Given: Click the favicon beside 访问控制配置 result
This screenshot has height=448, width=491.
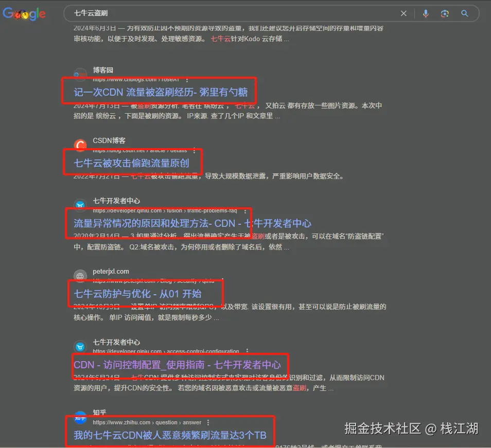Looking at the screenshot, I should (x=80, y=347).
